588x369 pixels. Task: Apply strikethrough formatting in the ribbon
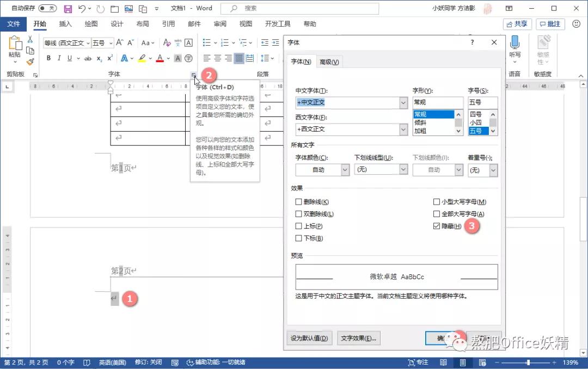pos(87,58)
